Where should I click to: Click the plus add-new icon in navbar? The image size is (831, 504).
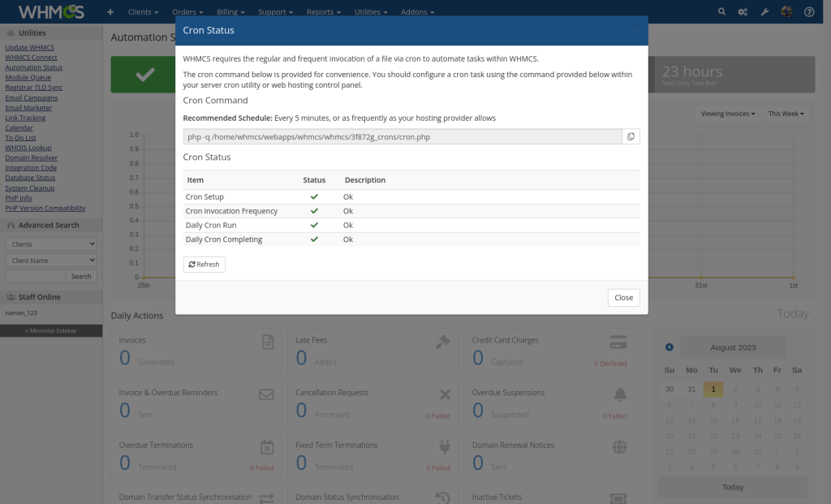point(110,11)
